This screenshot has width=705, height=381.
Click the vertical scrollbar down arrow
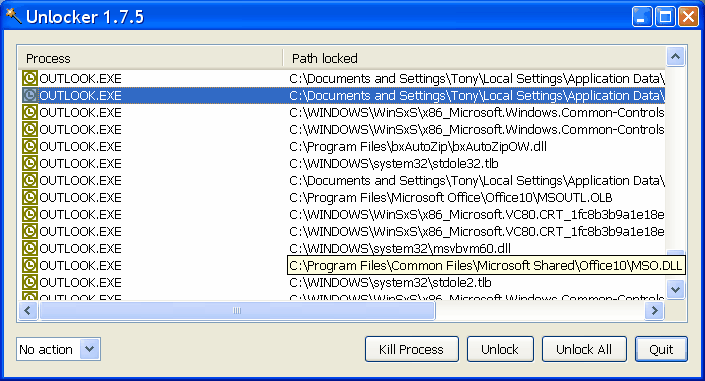tap(675, 290)
